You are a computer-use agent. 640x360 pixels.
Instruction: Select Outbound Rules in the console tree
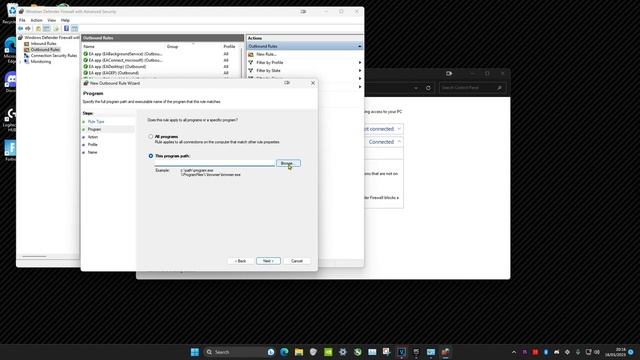coord(45,49)
